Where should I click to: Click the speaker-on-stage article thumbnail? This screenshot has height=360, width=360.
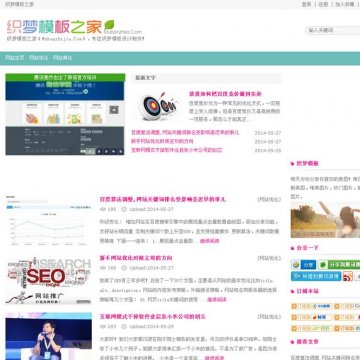click(48, 336)
